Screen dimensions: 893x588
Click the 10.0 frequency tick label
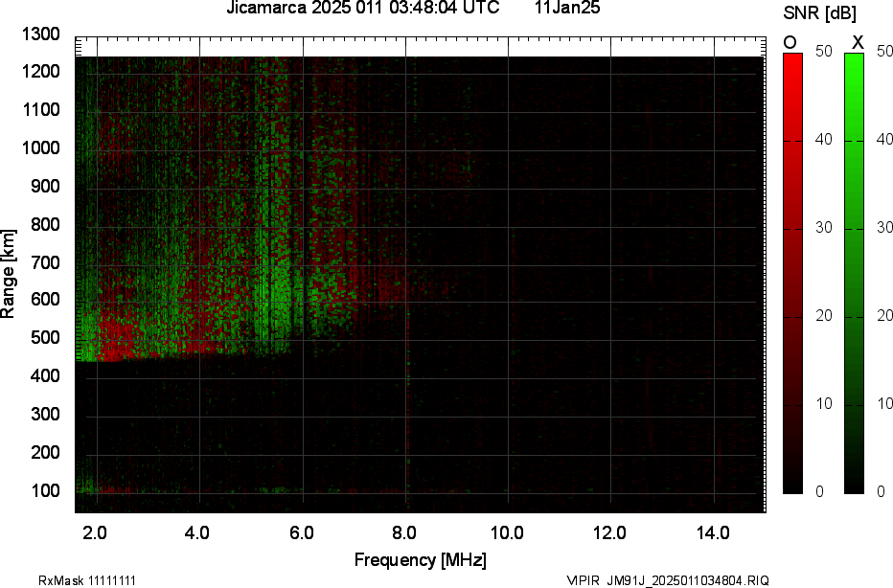(507, 533)
